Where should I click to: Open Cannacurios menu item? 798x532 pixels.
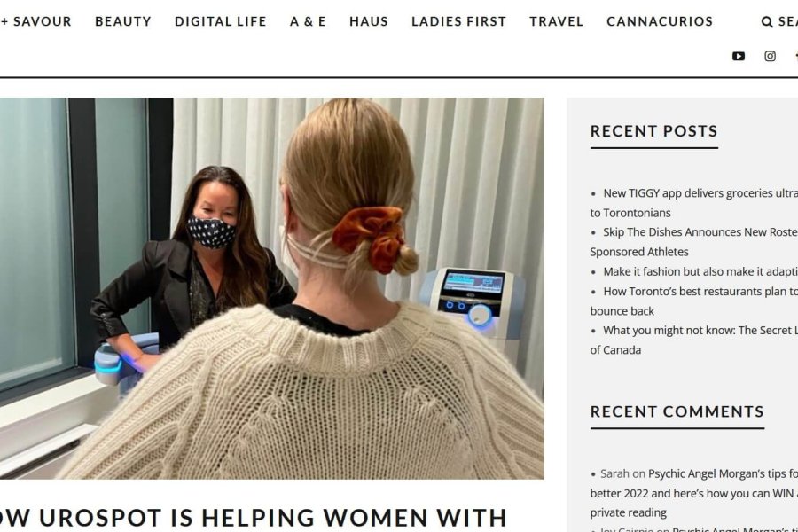coord(660,21)
